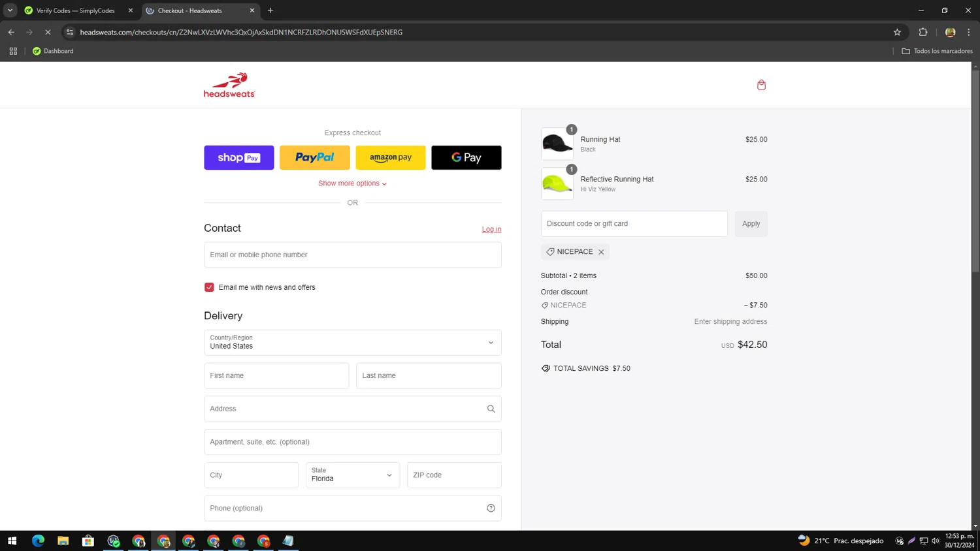Open File Explorer from the taskbar
This screenshot has width=980, height=551.
[x=63, y=541]
